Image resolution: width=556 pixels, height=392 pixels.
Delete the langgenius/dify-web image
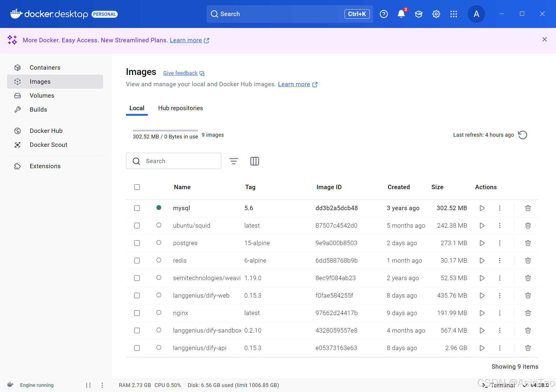coord(528,296)
